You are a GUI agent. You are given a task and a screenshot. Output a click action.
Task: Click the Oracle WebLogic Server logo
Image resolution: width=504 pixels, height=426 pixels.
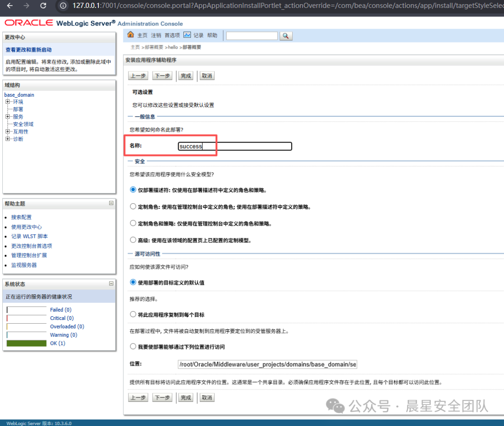click(93, 23)
